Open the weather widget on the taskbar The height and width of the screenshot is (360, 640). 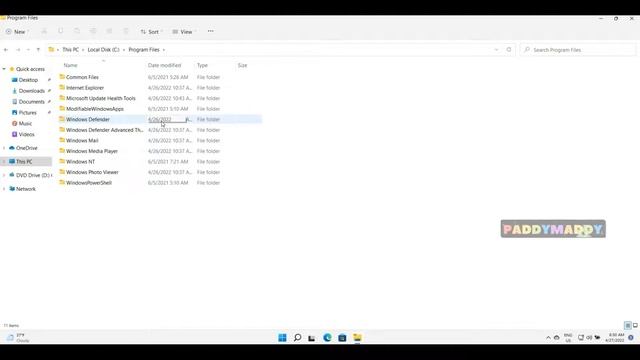(17, 338)
